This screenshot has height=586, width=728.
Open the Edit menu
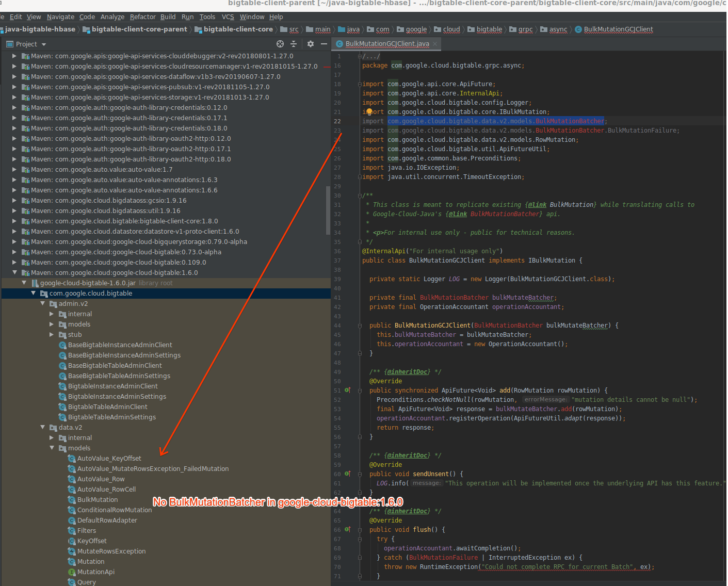pyautogui.click(x=16, y=17)
